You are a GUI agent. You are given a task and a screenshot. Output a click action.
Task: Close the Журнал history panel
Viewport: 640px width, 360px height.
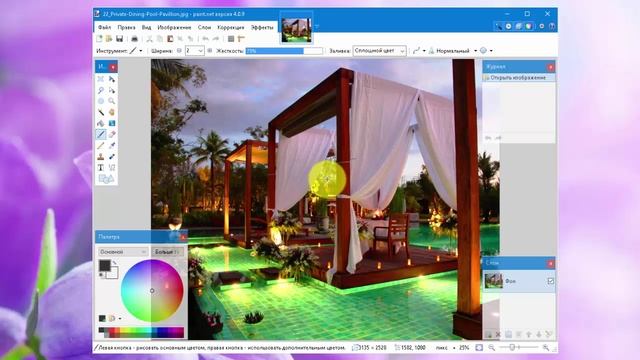tap(551, 67)
